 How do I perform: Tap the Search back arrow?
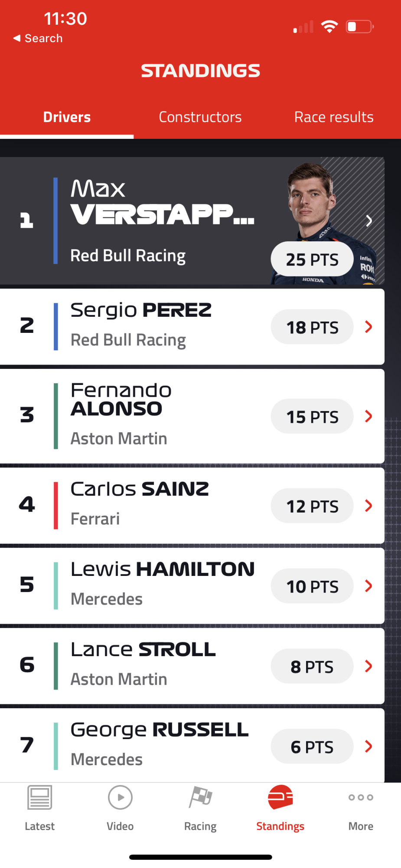[17, 38]
